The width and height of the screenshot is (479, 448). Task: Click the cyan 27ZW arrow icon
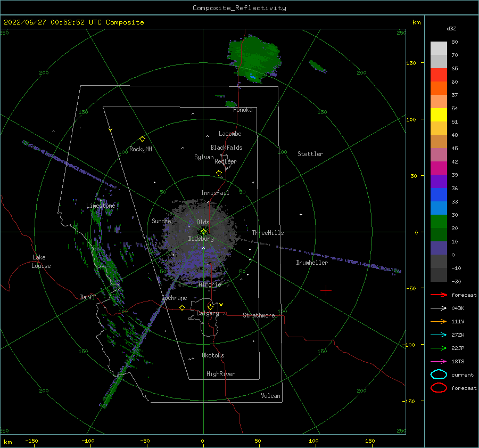(x=439, y=335)
